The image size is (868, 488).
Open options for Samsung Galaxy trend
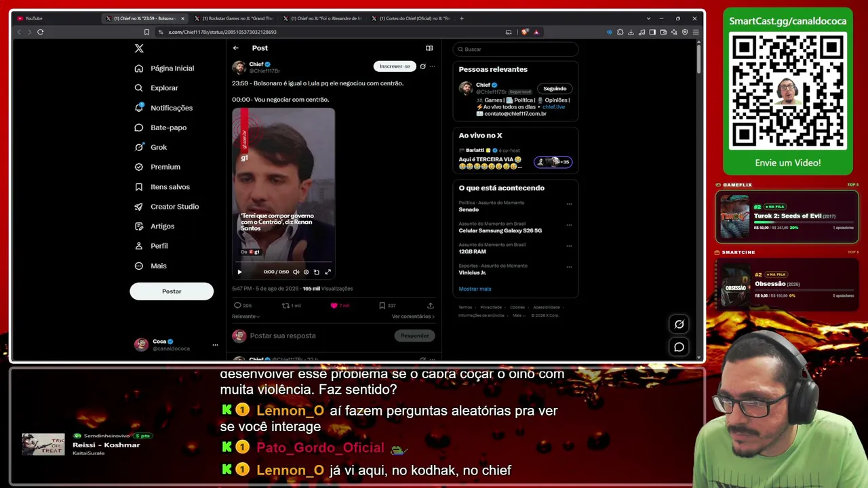(569, 224)
